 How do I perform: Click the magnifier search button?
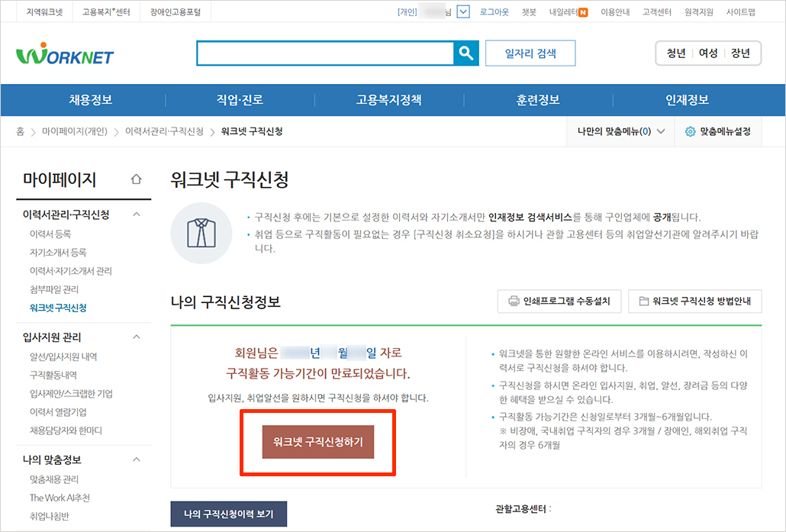point(465,53)
